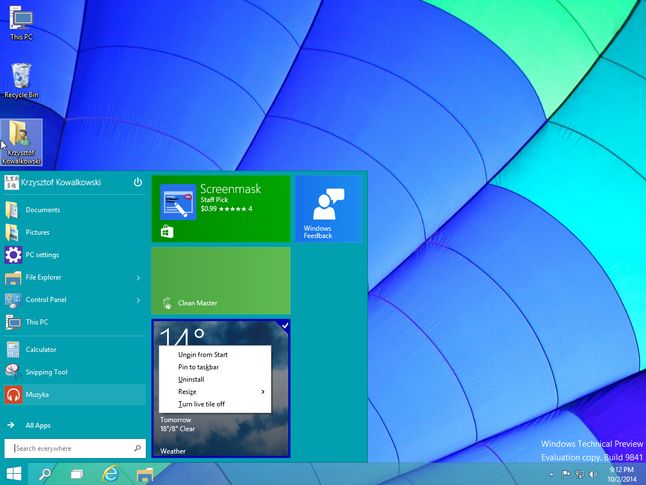Open PC settings gear item
This screenshot has width=646, height=485.
pyautogui.click(x=75, y=255)
